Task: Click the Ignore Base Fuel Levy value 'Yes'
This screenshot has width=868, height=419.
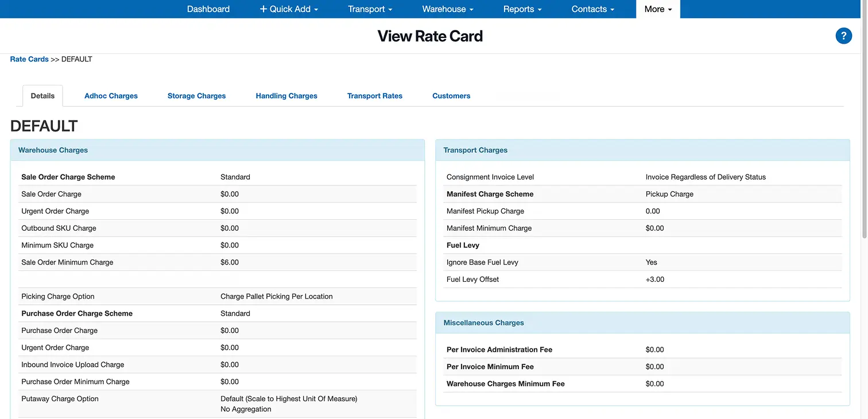Action: (652, 262)
